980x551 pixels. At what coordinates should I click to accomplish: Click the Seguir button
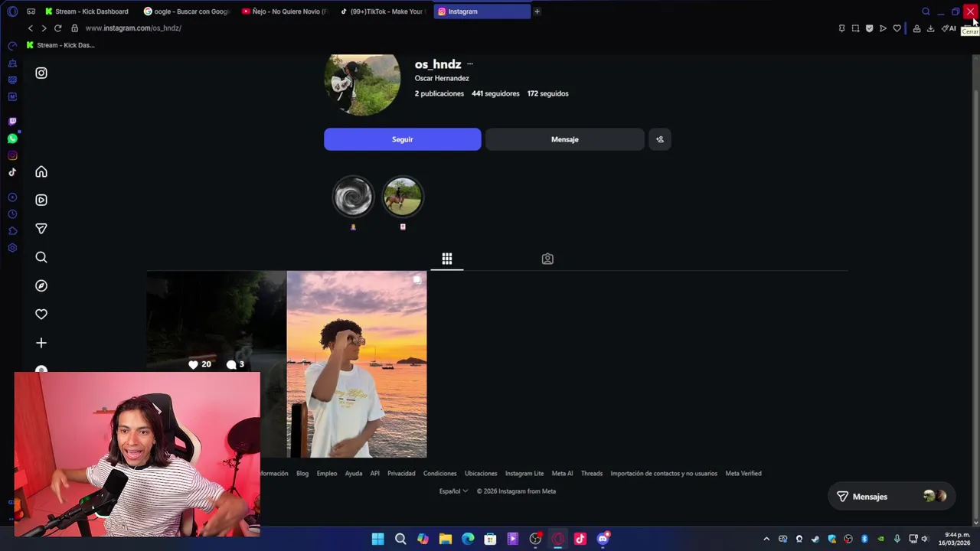403,139
